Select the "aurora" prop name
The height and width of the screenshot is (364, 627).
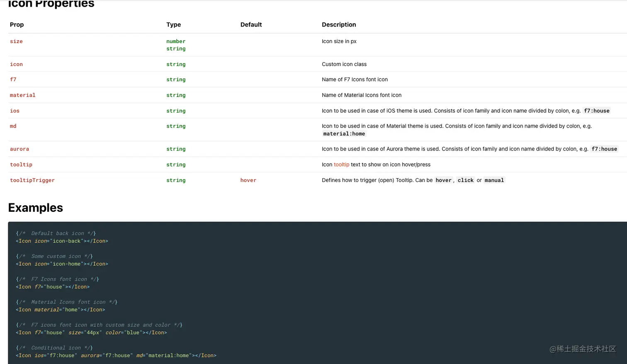(19, 149)
